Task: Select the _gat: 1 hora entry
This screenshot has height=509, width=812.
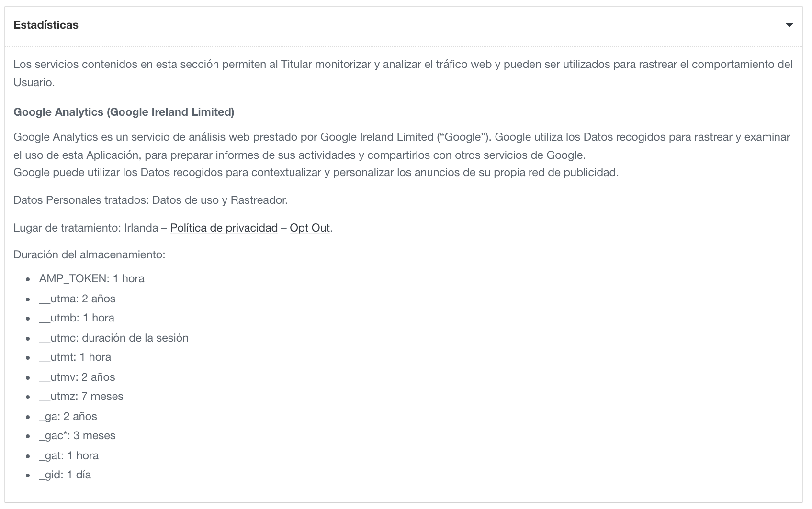Action: [69, 455]
